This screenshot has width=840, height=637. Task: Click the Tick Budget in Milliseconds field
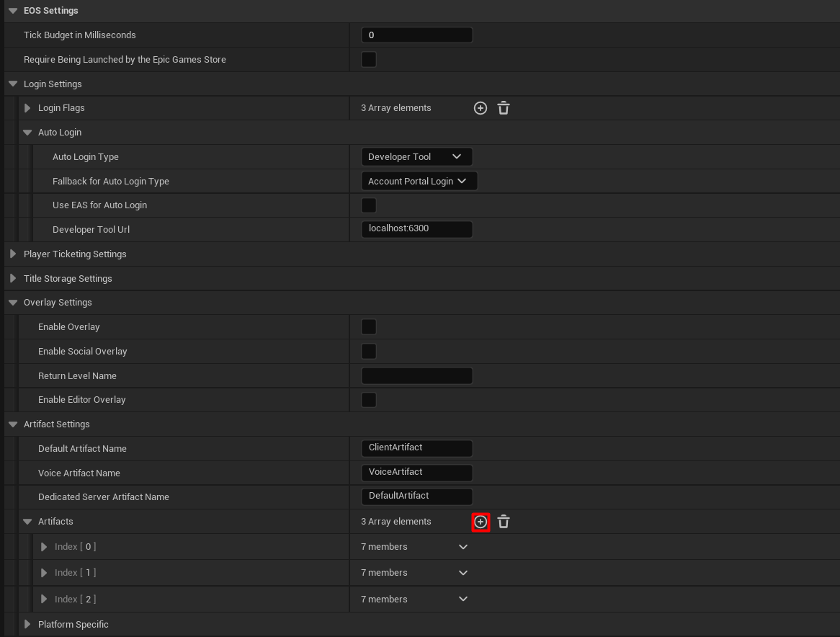pos(416,35)
